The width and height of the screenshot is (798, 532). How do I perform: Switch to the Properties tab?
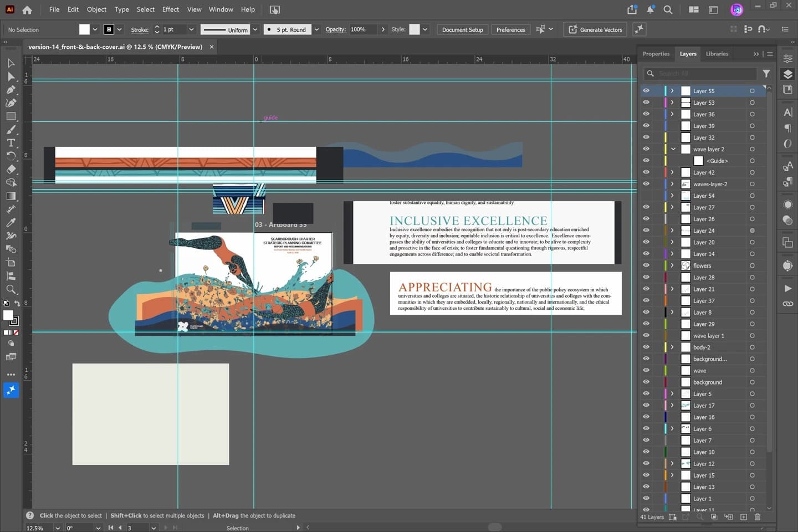pyautogui.click(x=656, y=54)
